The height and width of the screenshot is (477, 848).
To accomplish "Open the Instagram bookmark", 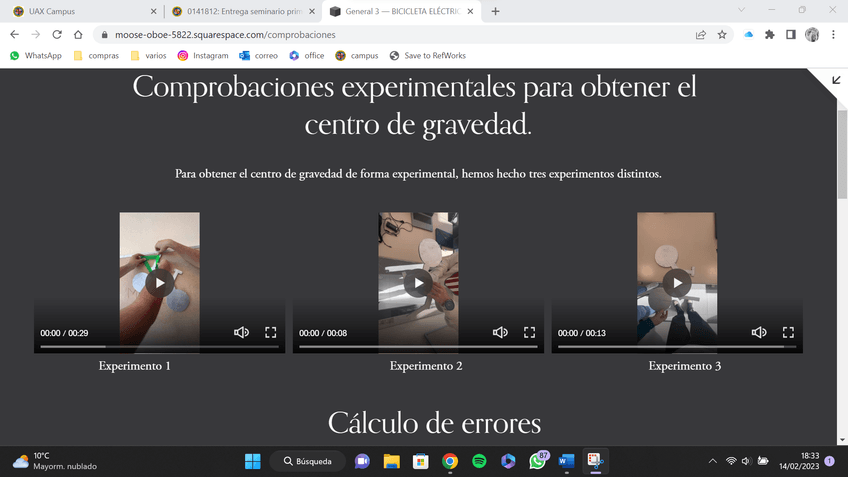I will (203, 56).
